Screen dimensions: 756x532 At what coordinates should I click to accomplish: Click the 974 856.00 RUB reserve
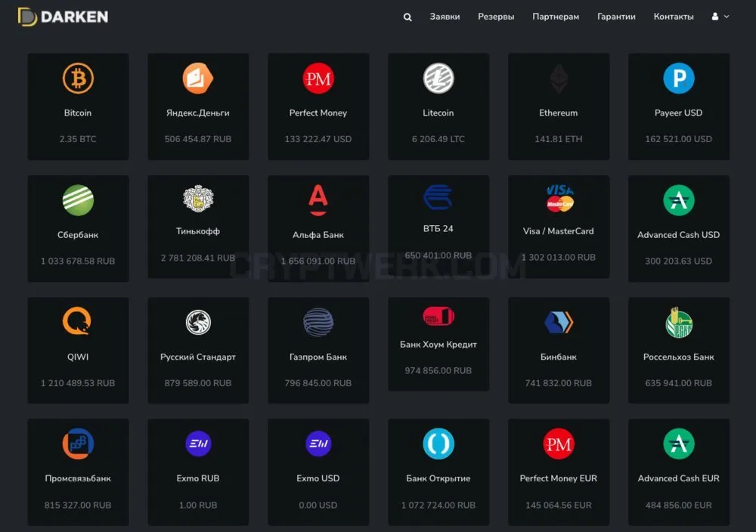pos(438,370)
